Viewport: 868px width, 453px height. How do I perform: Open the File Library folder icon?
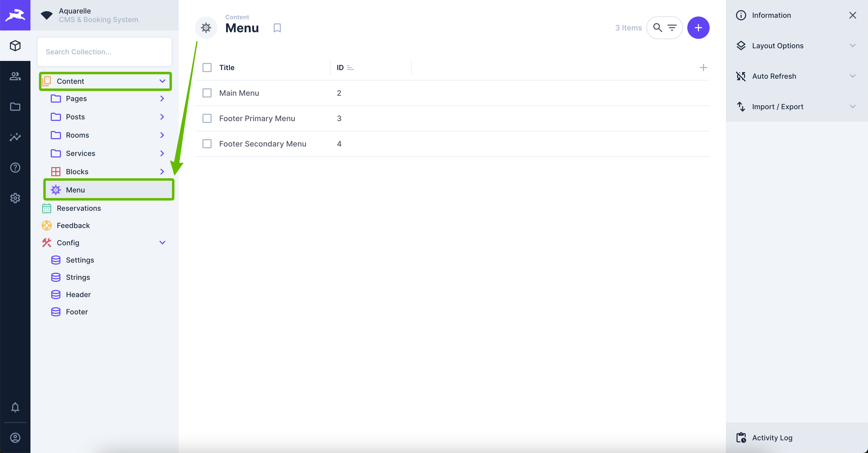tap(15, 107)
